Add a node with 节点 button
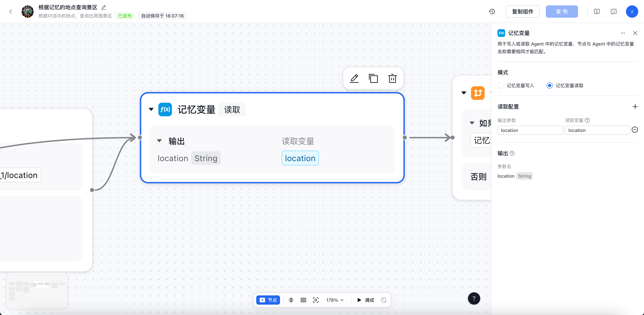This screenshot has height=315, width=644. 268,300
